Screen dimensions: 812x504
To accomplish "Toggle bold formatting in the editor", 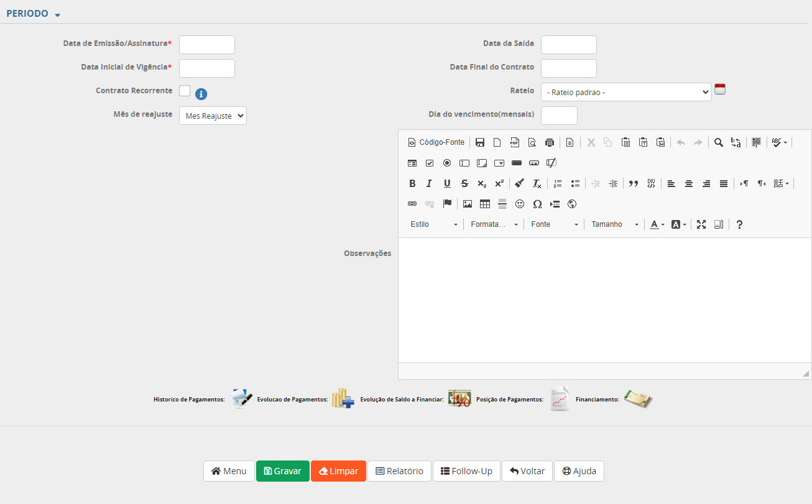I will [412, 183].
